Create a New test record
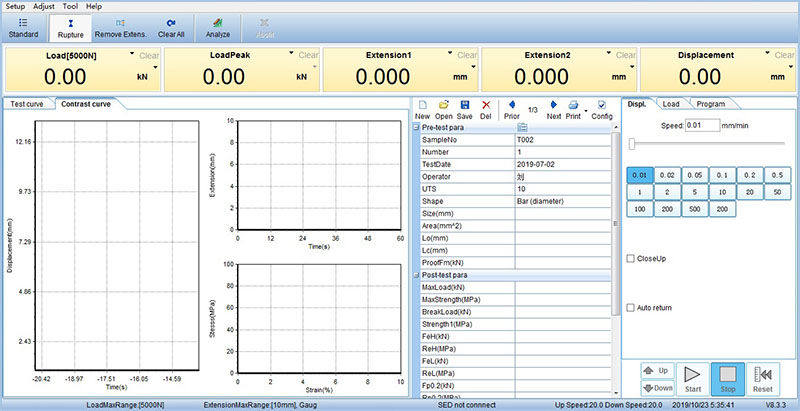Viewport: 800px width, 411px height. pos(422,109)
